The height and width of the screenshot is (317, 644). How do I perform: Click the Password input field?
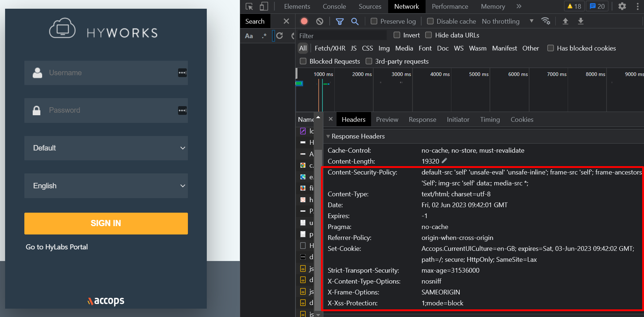pos(106,111)
